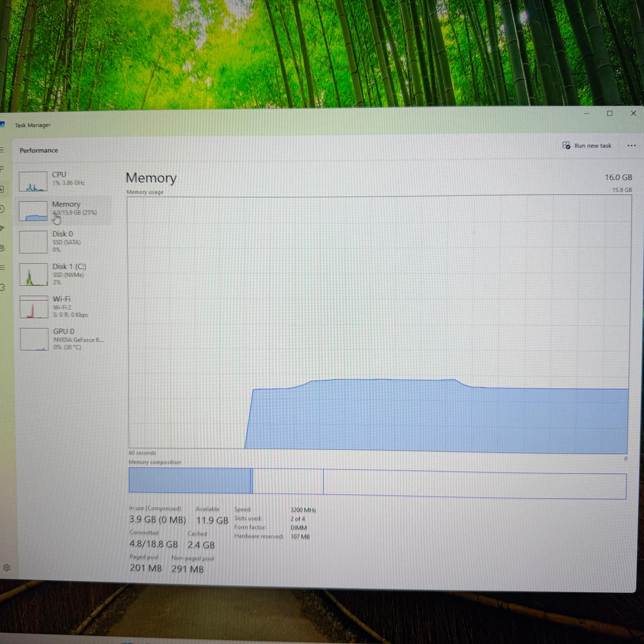Click the Task Manager app icon in title bar
Viewport: 644px width, 644px height.
coord(2,124)
